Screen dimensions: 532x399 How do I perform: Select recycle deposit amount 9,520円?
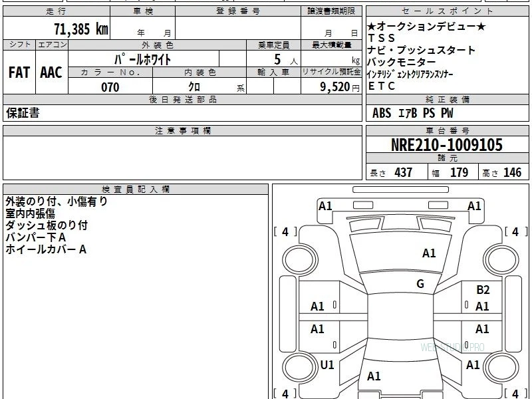pyautogui.click(x=339, y=87)
